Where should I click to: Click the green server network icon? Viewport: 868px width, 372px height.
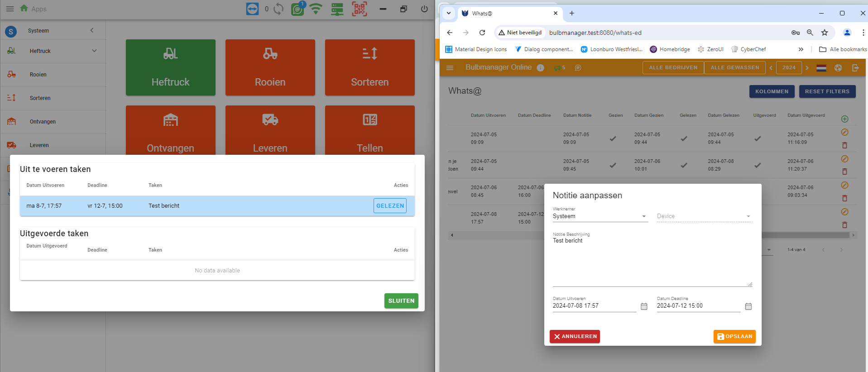[337, 9]
